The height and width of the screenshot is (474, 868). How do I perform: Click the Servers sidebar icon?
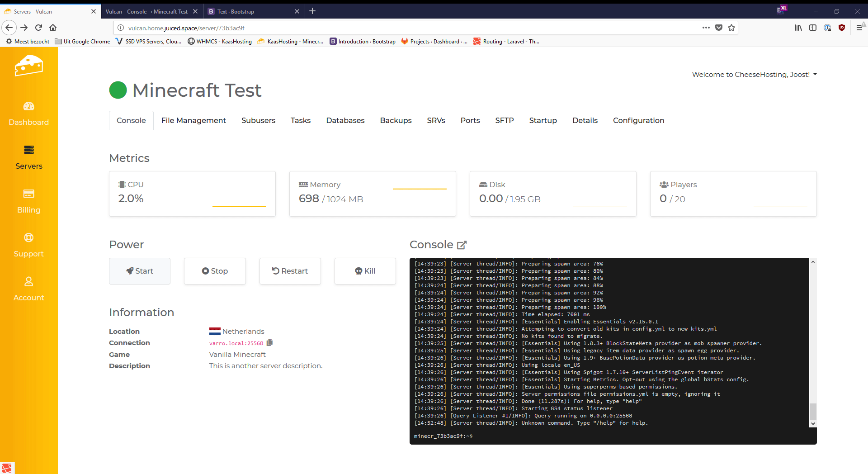28,150
